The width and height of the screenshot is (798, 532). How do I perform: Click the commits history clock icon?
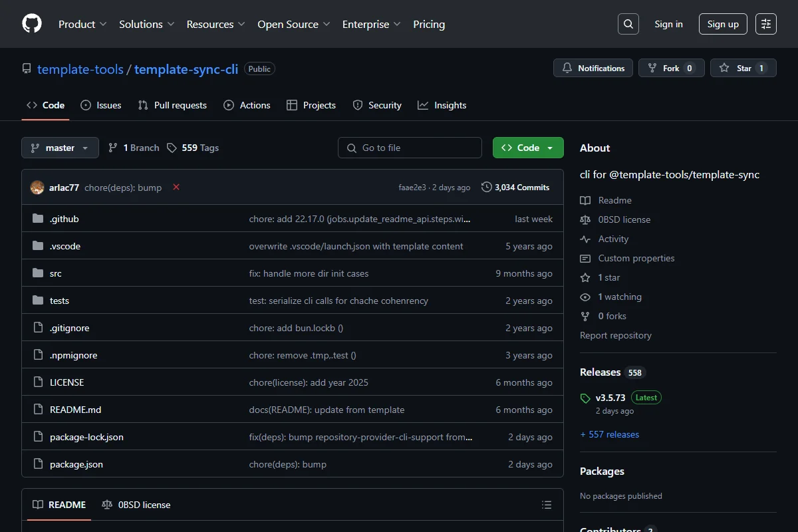(x=487, y=187)
